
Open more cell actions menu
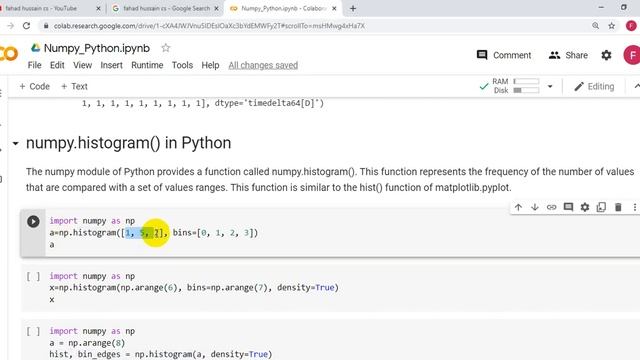point(635,207)
